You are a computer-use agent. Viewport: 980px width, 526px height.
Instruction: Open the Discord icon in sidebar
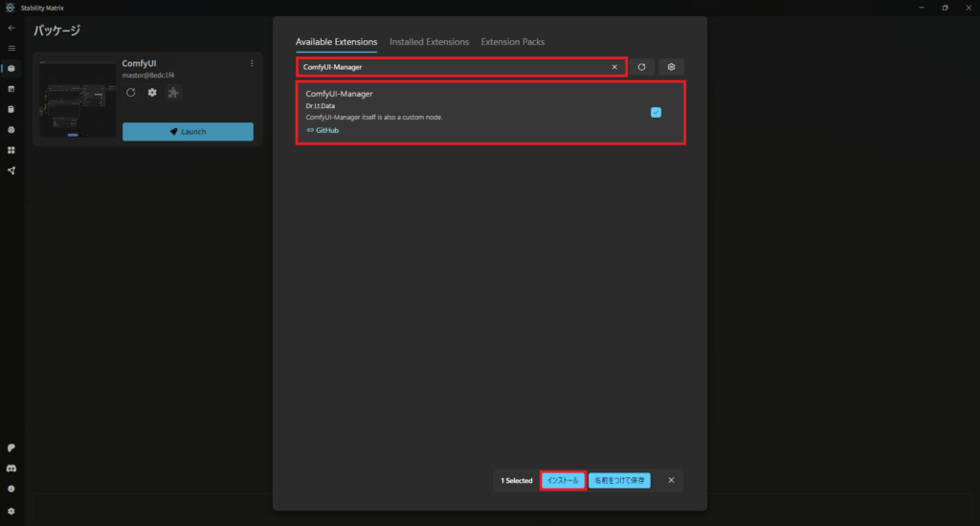11,469
